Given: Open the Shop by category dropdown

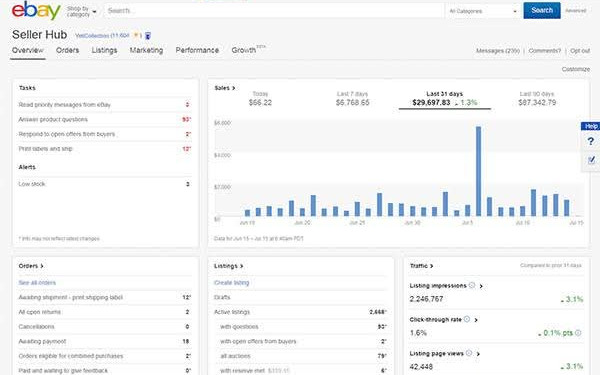Looking at the screenshot, I should click(81, 11).
